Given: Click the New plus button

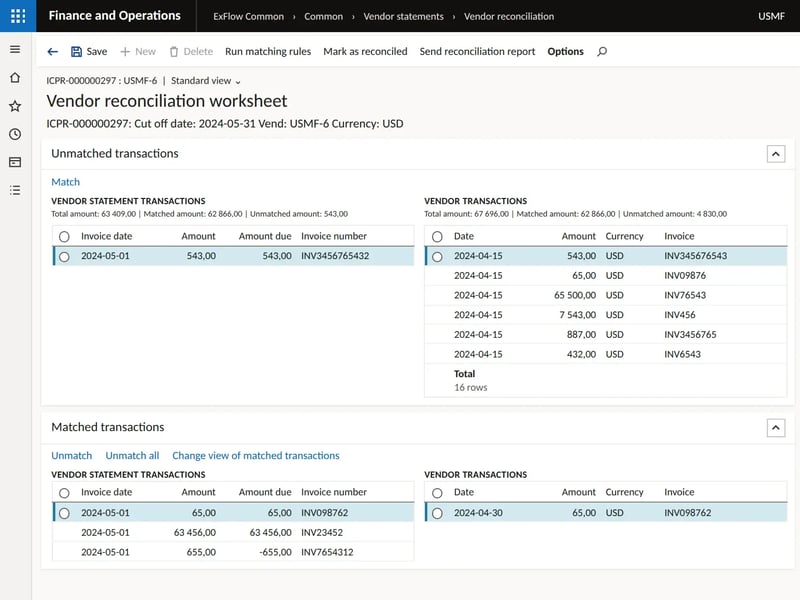Looking at the screenshot, I should point(138,52).
